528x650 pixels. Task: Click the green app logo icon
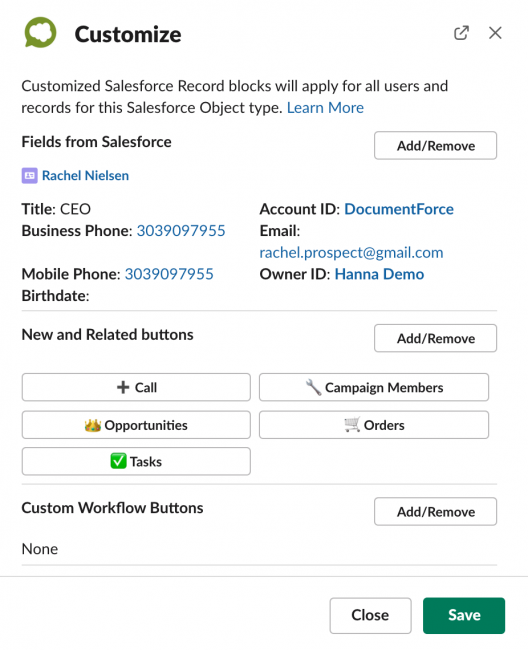[x=40, y=33]
